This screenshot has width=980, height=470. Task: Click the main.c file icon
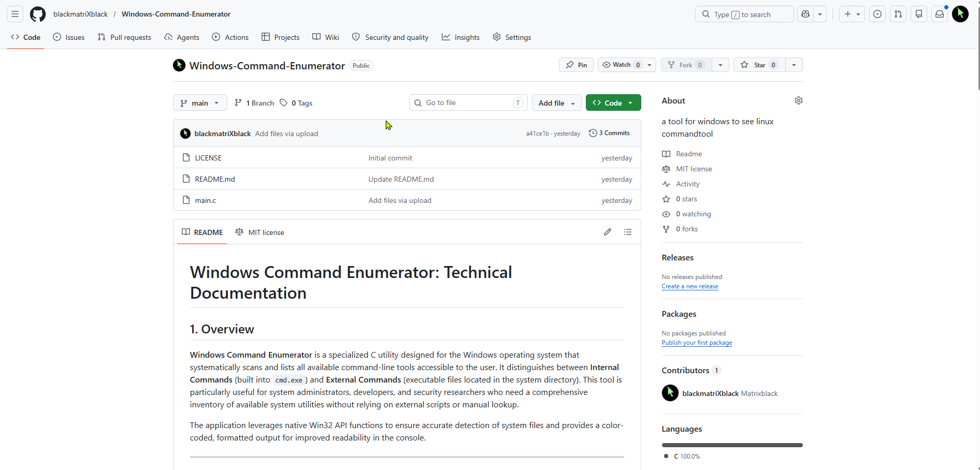186,200
